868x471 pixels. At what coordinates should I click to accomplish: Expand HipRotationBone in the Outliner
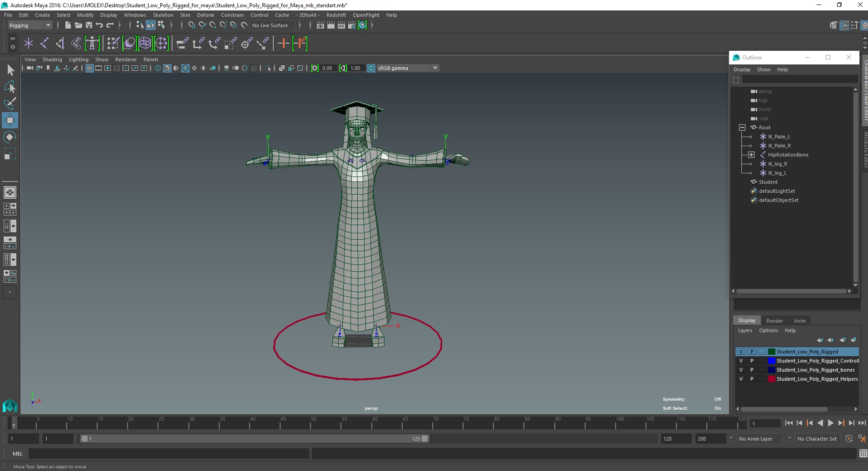tap(751, 155)
